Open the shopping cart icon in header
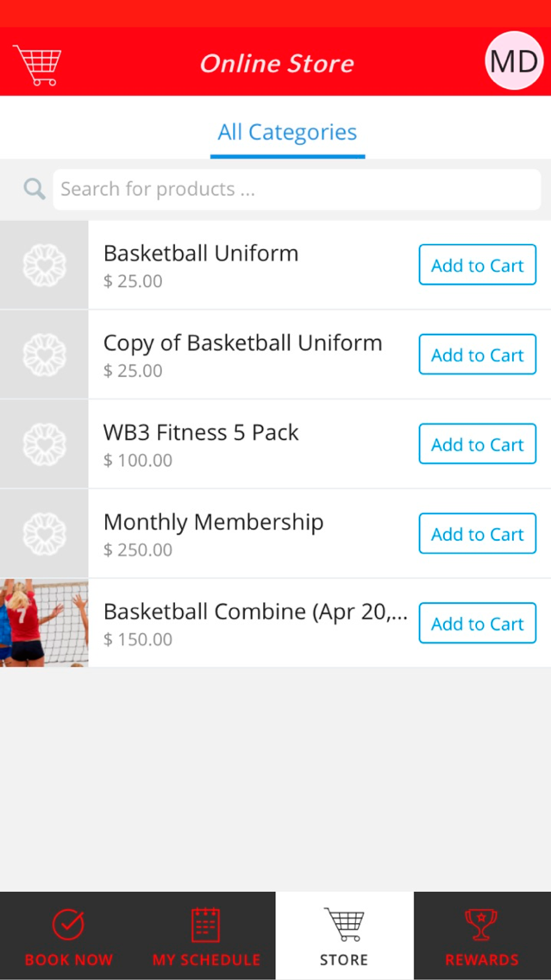Screen dimensions: 551x980 click(x=37, y=65)
